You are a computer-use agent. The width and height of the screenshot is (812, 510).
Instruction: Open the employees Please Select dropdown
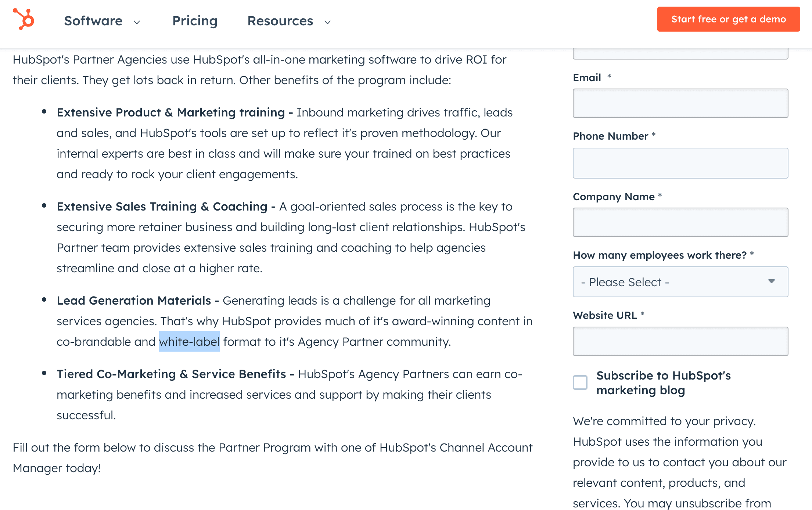(680, 282)
